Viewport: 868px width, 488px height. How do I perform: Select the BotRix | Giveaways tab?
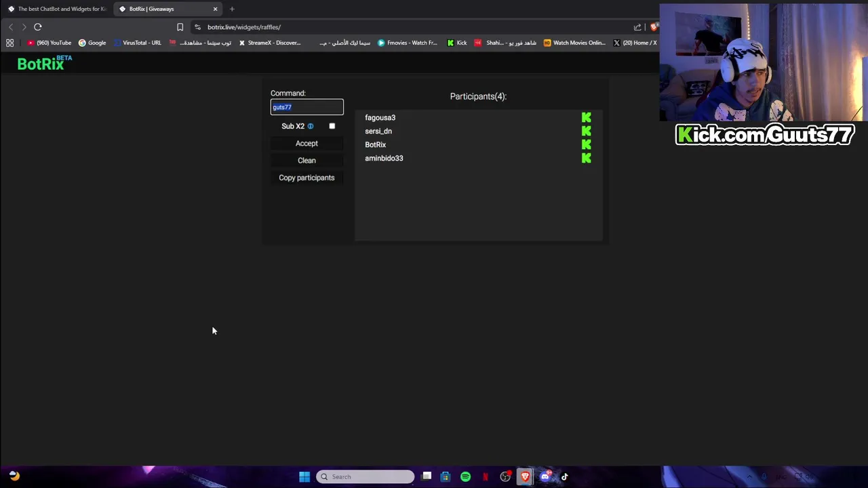167,9
